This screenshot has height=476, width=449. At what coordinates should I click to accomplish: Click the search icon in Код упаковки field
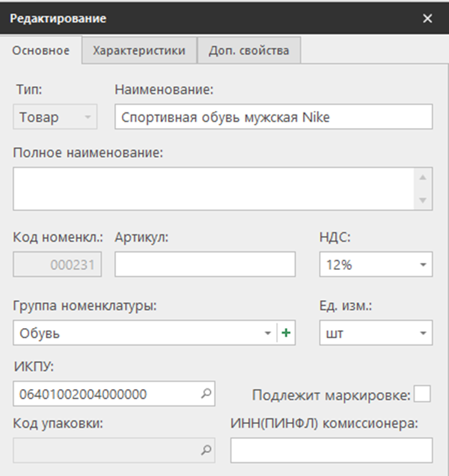pos(205,450)
